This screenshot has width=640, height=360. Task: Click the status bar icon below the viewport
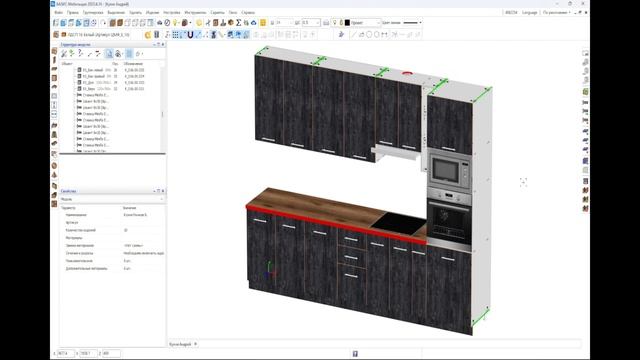pos(355,354)
